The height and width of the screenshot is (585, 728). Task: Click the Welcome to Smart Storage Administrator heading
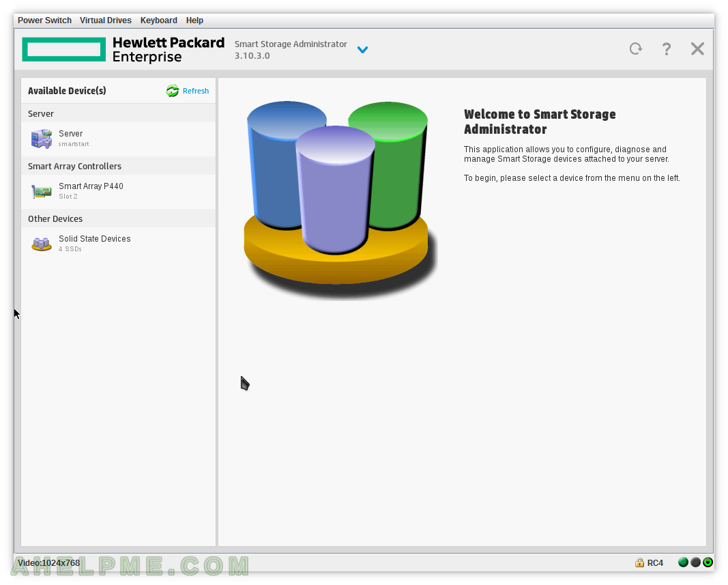540,122
